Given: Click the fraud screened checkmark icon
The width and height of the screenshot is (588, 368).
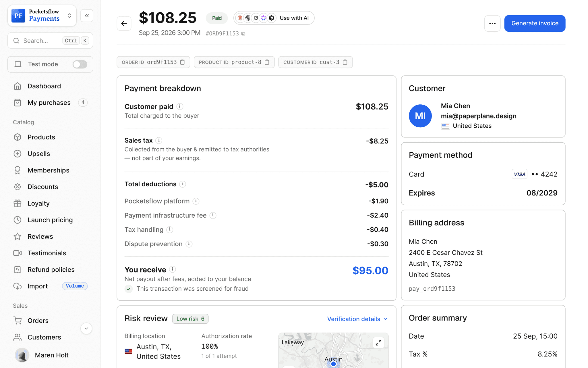Looking at the screenshot, I should 129,289.
